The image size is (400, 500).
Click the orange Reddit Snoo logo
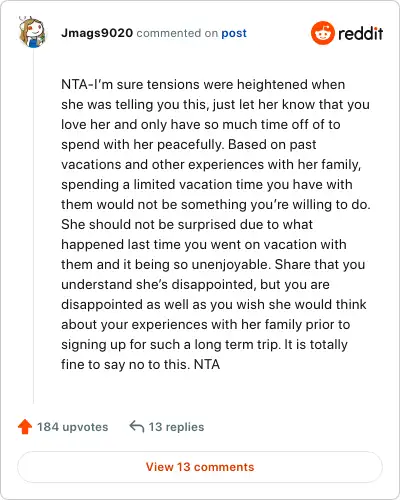[322, 33]
